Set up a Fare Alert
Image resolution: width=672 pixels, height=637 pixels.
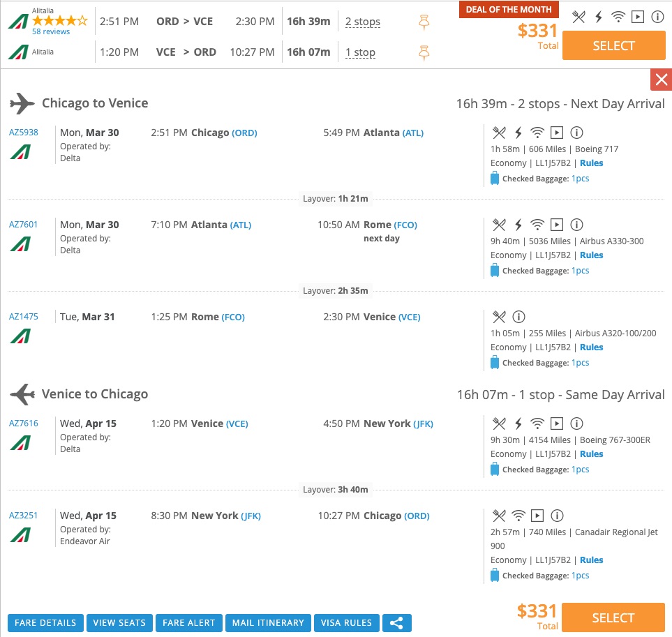coord(188,623)
